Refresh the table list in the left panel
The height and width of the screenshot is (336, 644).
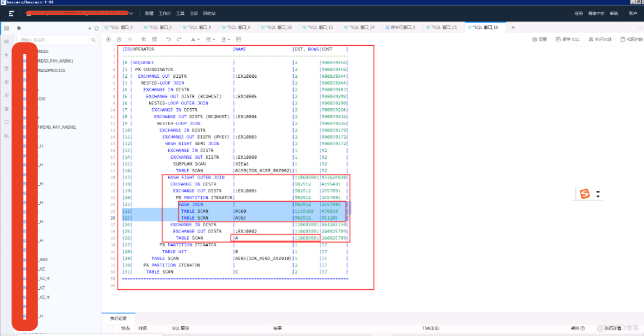96,28
